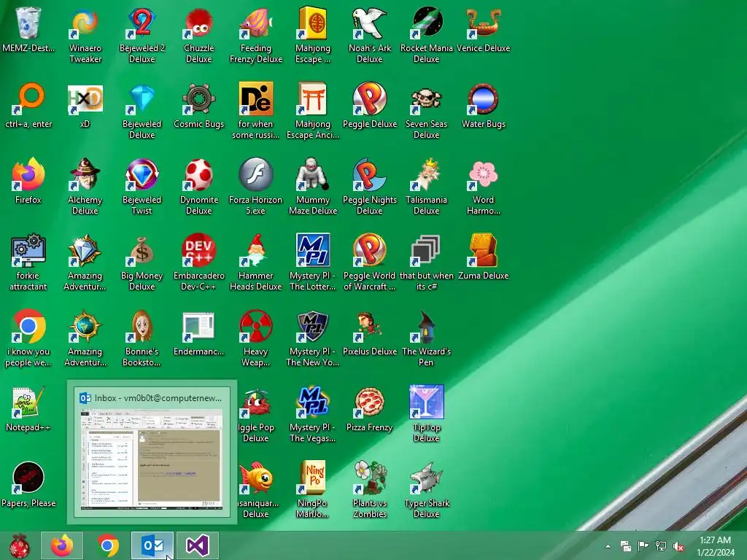
Task: Switch to Firefox on the taskbar
Action: coord(62,545)
